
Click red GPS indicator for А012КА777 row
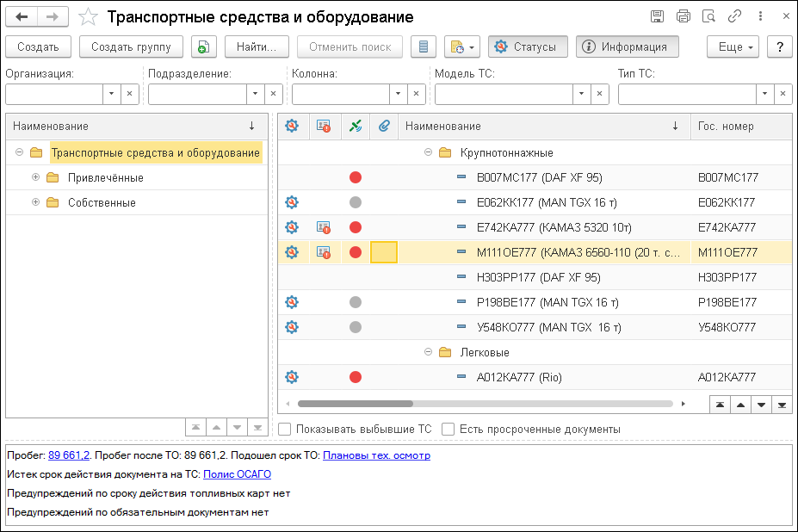point(356,377)
